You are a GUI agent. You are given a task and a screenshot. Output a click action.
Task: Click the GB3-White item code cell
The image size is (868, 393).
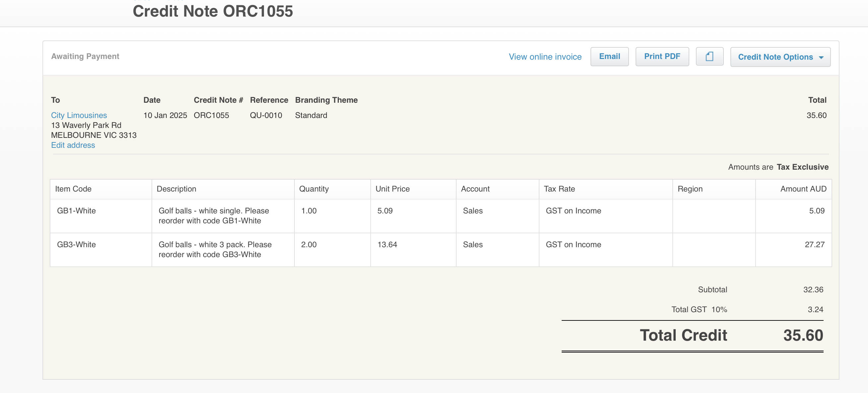[x=77, y=245]
